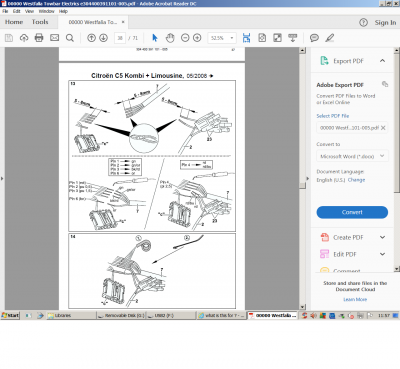Open the Find text magnifier icon
Image resolution: width=400 pixels, height=369 pixels.
(70, 38)
